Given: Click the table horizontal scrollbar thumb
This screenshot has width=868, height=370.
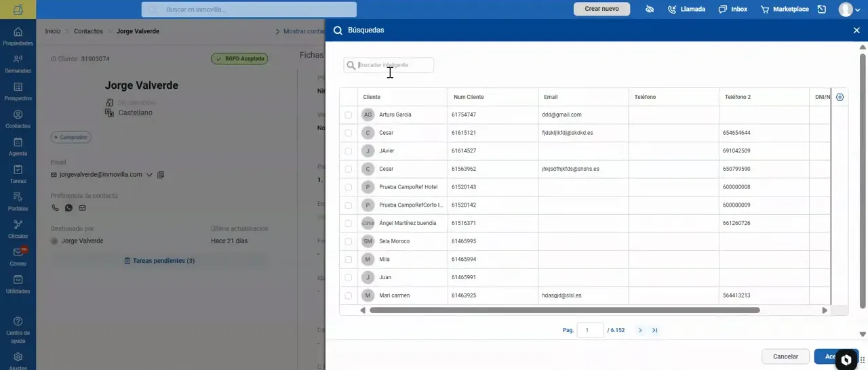Looking at the screenshot, I should pyautogui.click(x=564, y=310).
